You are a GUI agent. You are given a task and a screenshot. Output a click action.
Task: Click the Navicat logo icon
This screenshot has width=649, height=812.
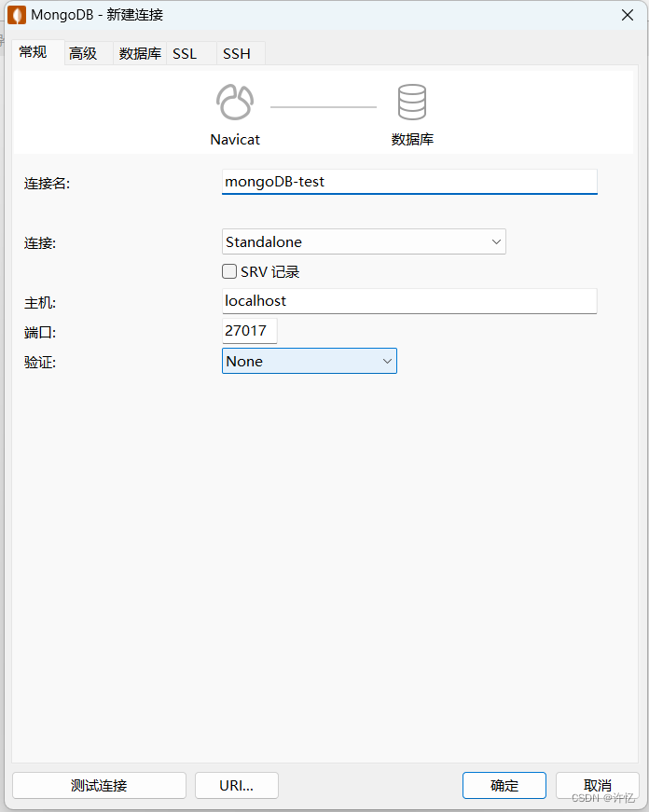pos(235,102)
